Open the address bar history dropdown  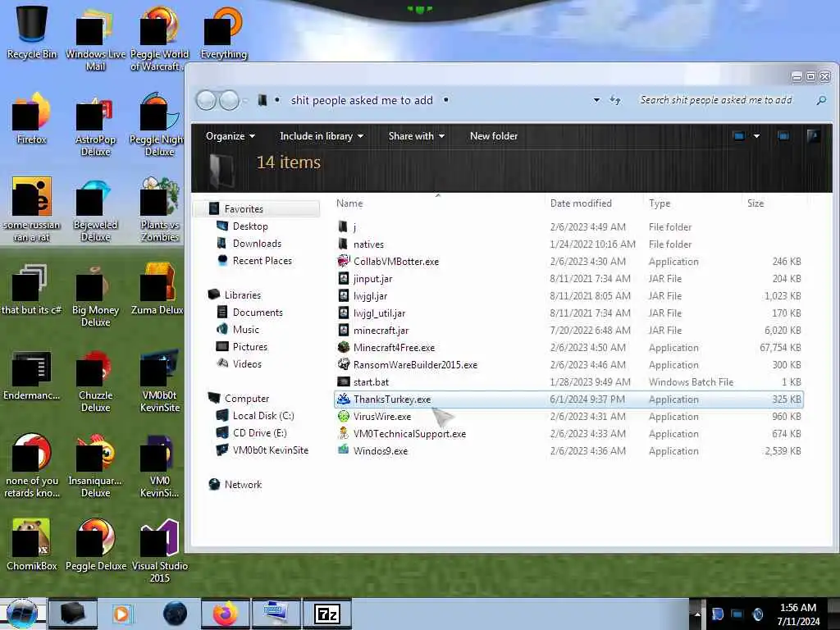pyautogui.click(x=596, y=100)
